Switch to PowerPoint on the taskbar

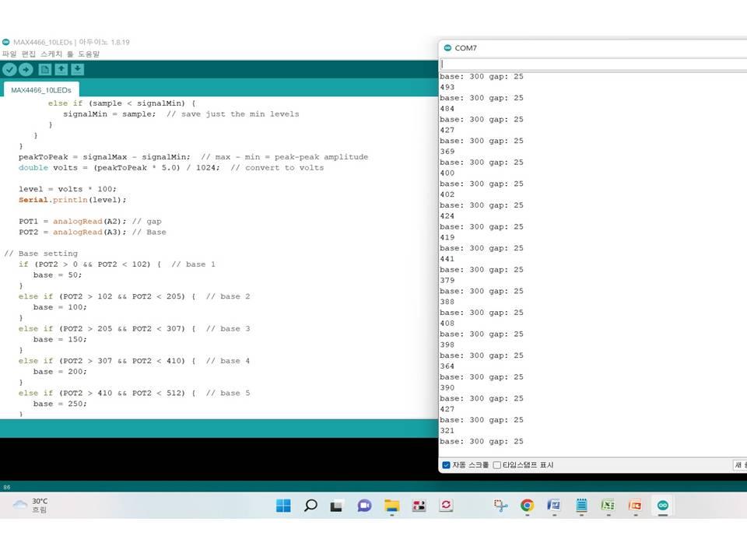click(x=635, y=506)
